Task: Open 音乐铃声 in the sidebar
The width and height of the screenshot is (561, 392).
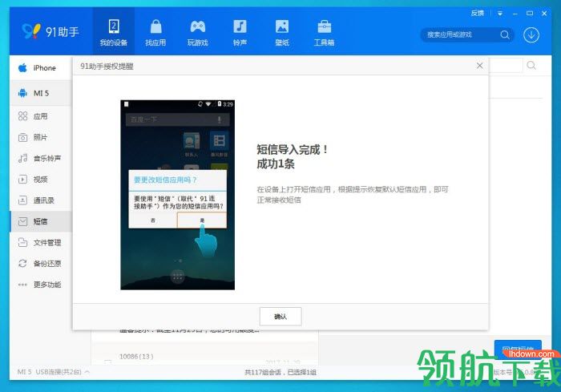Action: click(x=41, y=158)
